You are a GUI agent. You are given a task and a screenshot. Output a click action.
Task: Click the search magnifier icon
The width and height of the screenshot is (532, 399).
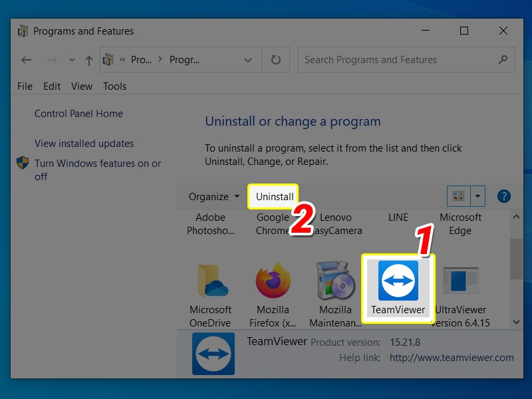tap(503, 60)
